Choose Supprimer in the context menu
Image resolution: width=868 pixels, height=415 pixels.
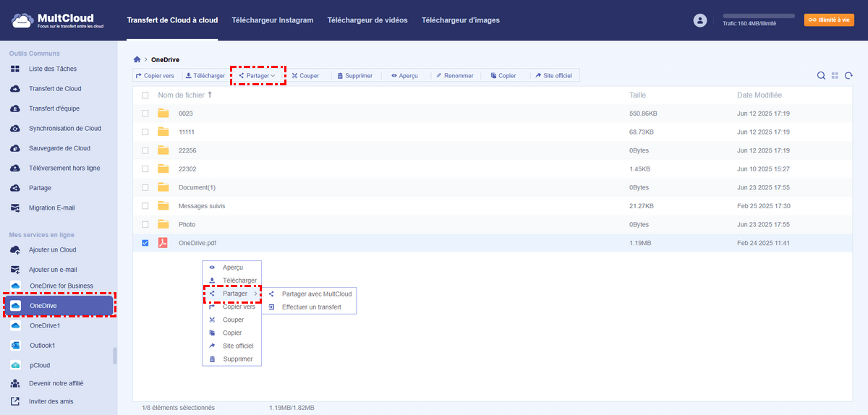[232, 359]
